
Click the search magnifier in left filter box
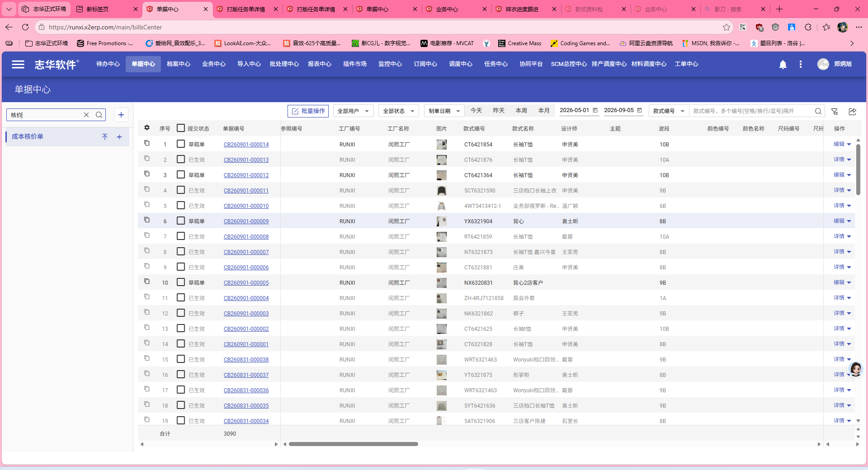coord(99,115)
